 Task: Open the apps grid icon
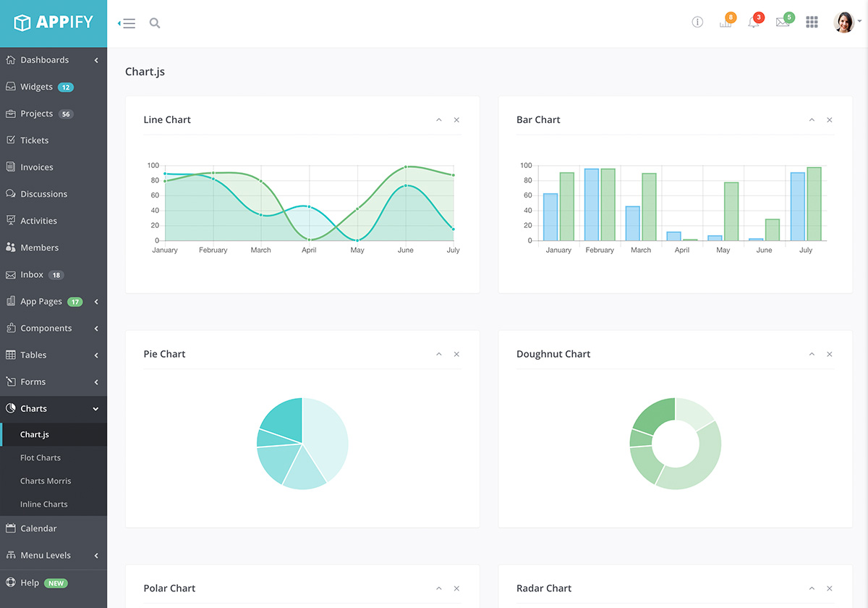(x=812, y=22)
